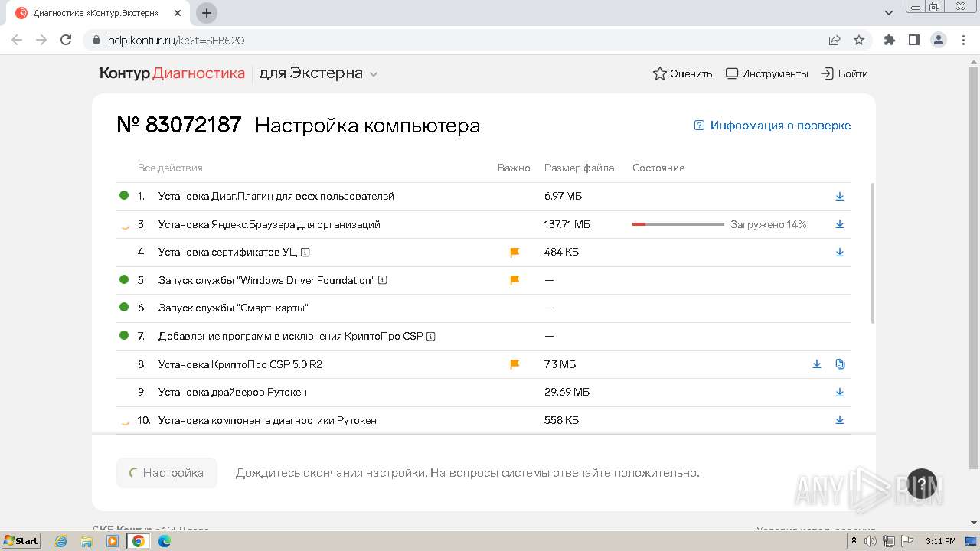Image resolution: width=980 pixels, height=551 pixels.
Task: Show info for КриптоПро CSP exclusions
Action: point(431,336)
